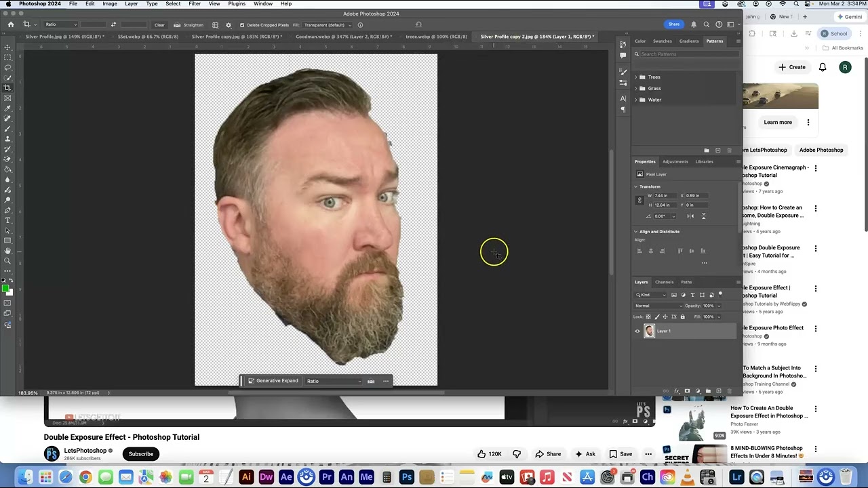
Task: Open the Opacity slider dropdown
Action: pyautogui.click(x=719, y=306)
